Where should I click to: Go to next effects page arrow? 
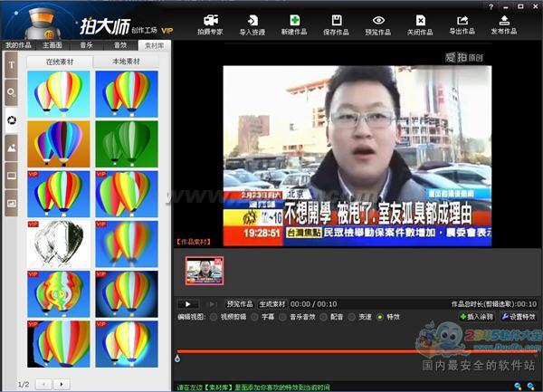62,384
